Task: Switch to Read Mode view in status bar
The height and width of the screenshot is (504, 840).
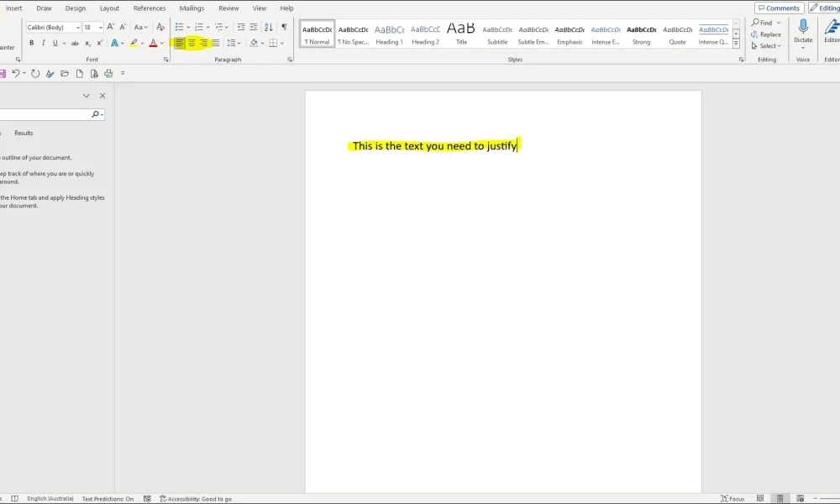Action: point(759,499)
